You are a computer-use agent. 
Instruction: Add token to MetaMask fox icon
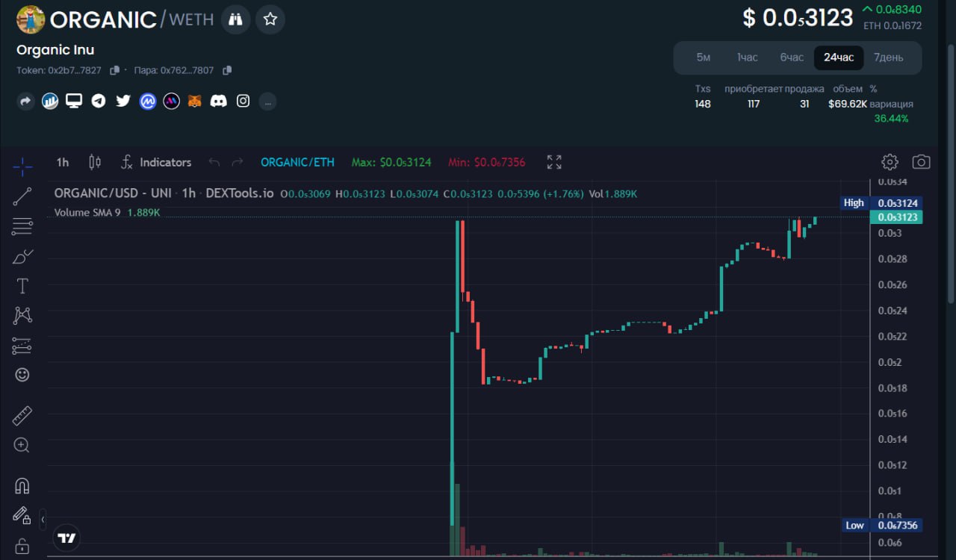[x=194, y=101]
